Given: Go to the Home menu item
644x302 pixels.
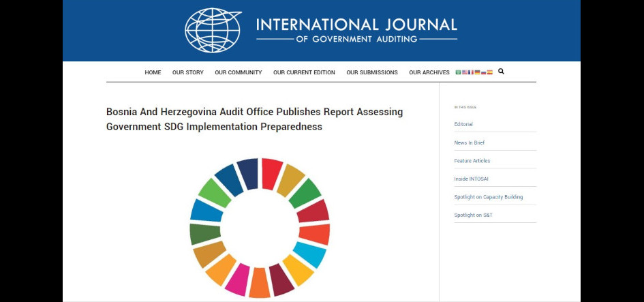Looking at the screenshot, I should (x=153, y=72).
